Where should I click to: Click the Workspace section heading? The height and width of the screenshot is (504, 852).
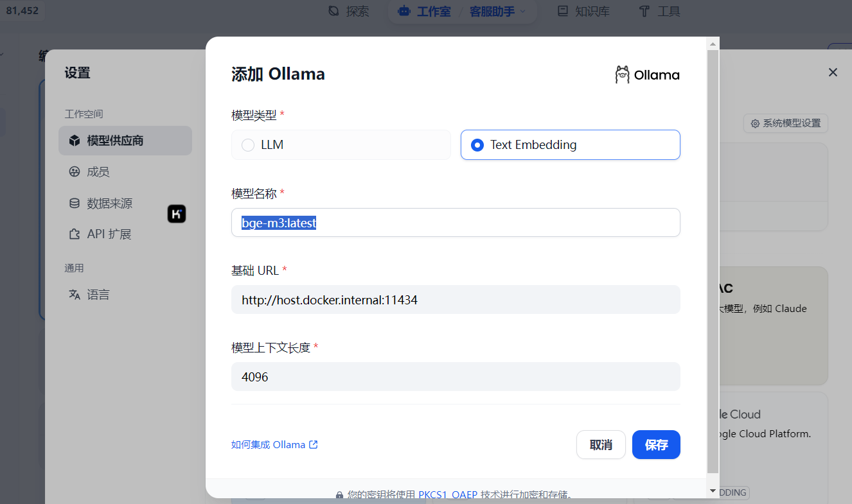[84, 114]
